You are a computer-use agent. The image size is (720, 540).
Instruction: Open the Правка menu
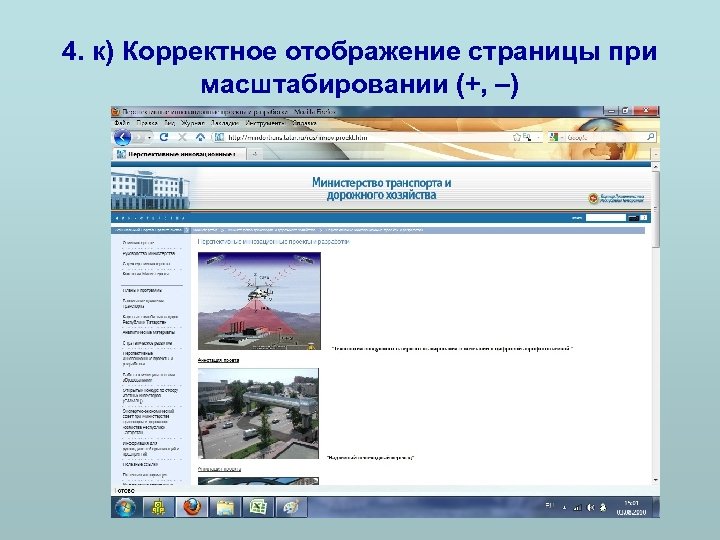click(x=147, y=123)
